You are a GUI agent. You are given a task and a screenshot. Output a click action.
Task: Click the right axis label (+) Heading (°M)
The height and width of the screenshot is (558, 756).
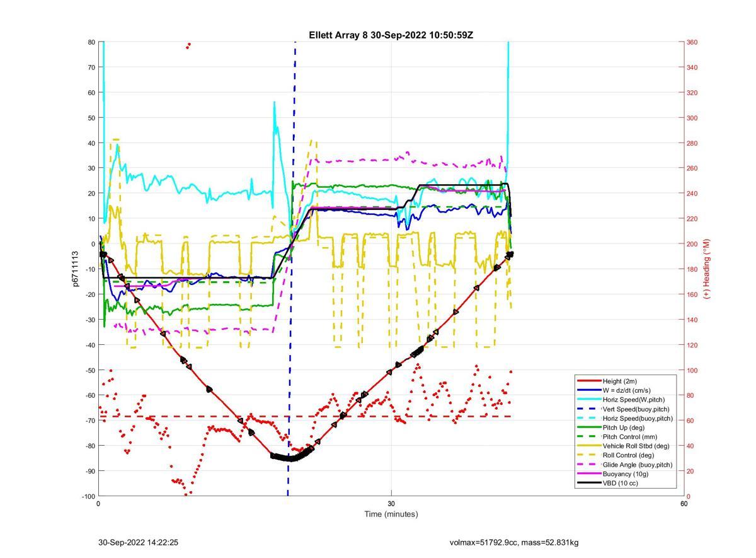[x=706, y=269]
